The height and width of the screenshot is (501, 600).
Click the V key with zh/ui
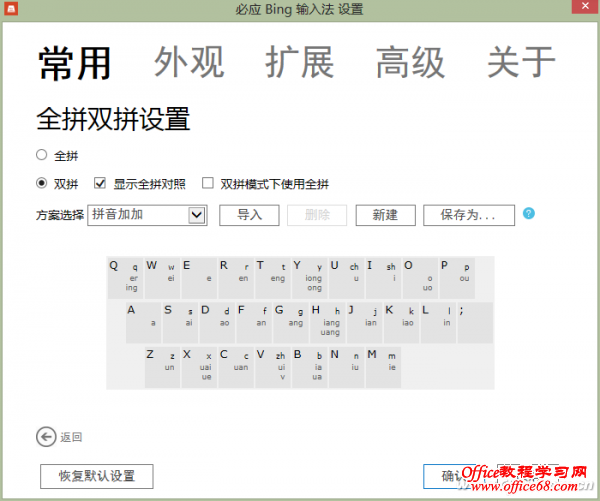point(273,367)
